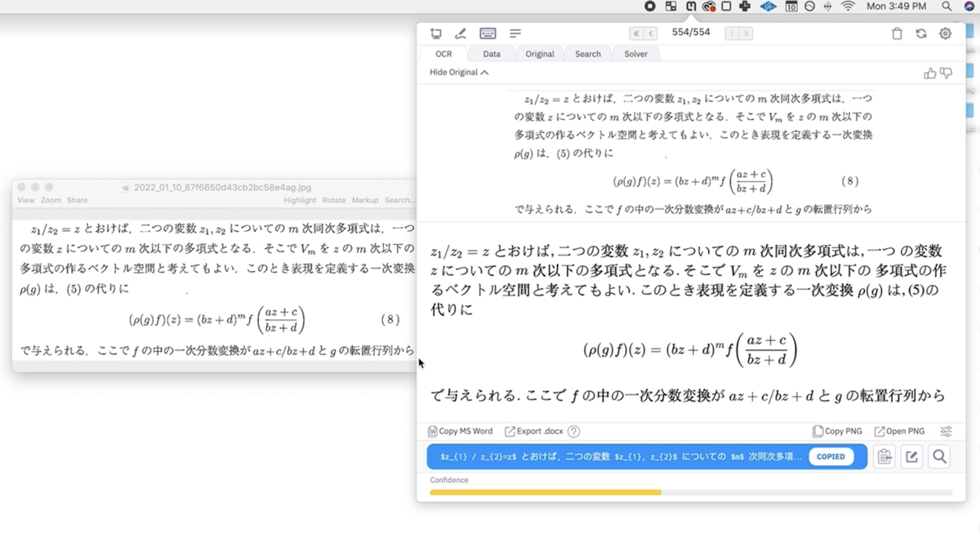Click the Copy MS Word button
Screen dimensions: 980x550
[x=461, y=432]
